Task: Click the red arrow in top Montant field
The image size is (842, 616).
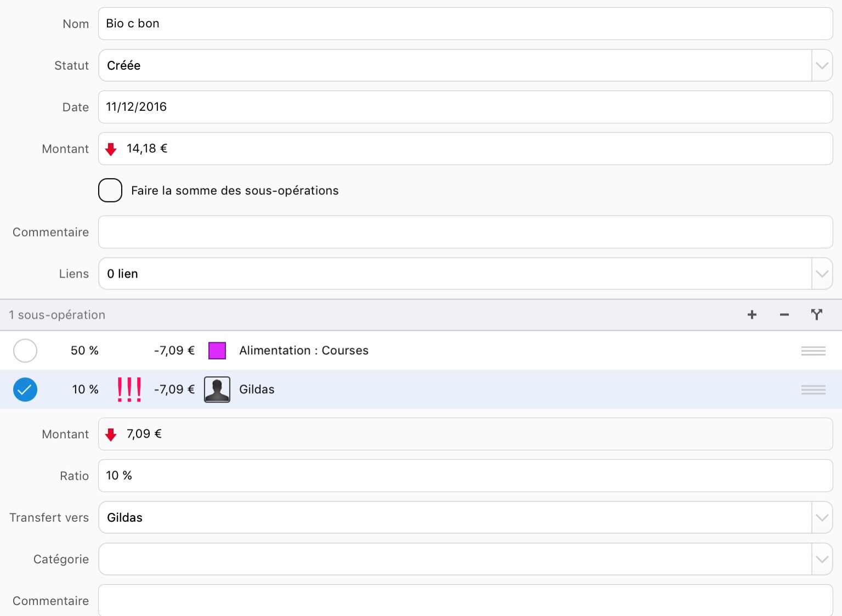Action: pyautogui.click(x=111, y=149)
